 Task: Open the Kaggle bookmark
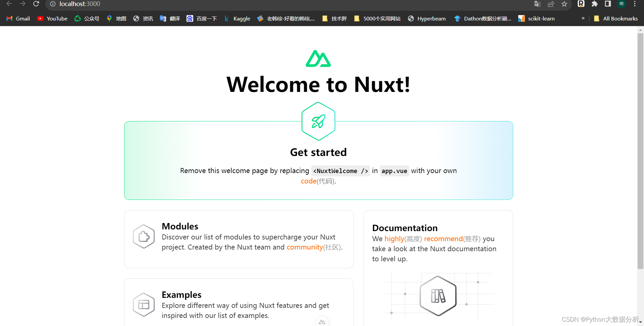237,18
